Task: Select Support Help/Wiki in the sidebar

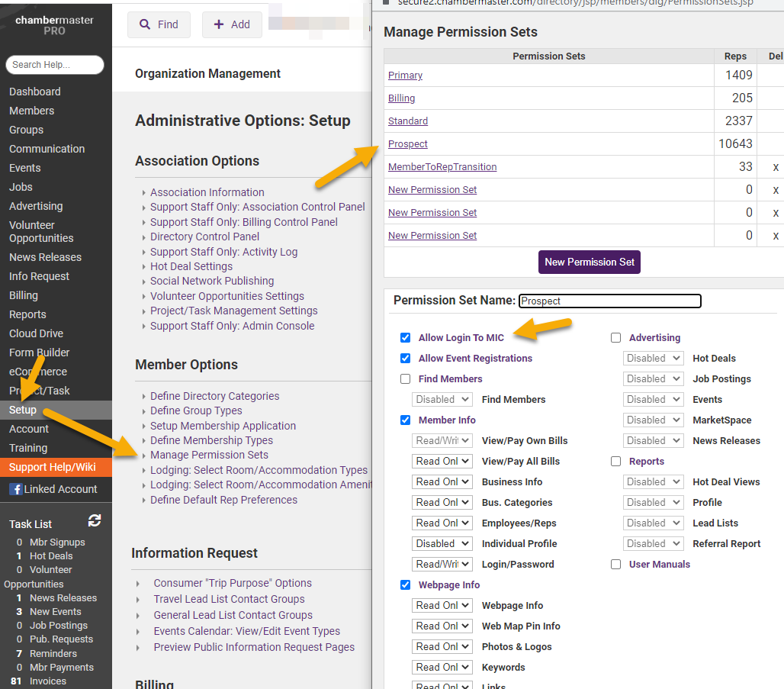Action: click(x=53, y=466)
